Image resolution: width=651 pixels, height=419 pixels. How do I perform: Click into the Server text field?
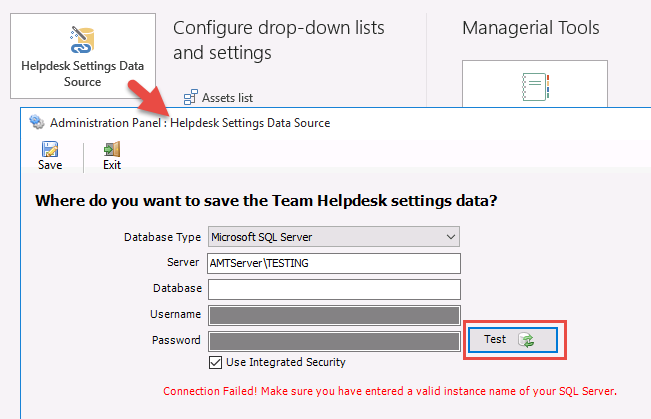(x=333, y=263)
